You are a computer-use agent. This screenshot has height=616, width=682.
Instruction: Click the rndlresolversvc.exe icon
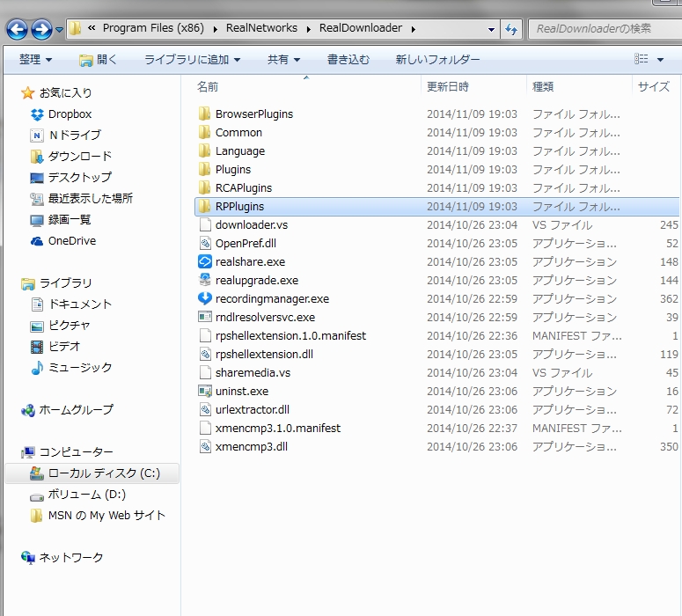[205, 317]
